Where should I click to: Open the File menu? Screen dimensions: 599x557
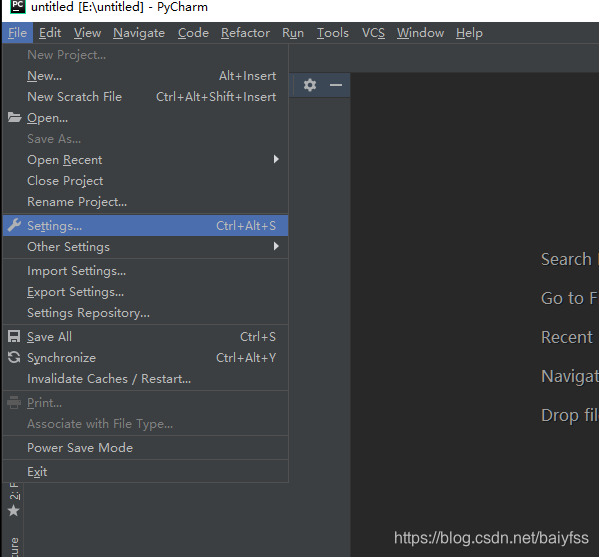18,33
